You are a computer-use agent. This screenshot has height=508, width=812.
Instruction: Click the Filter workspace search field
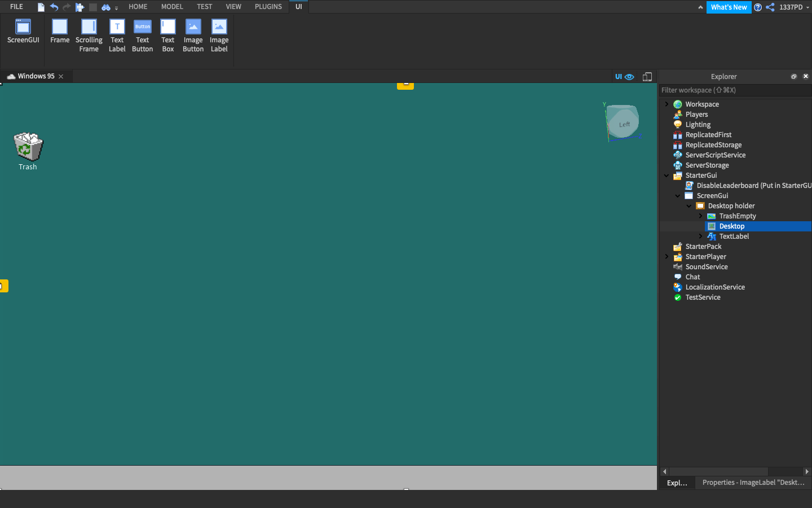coord(727,90)
